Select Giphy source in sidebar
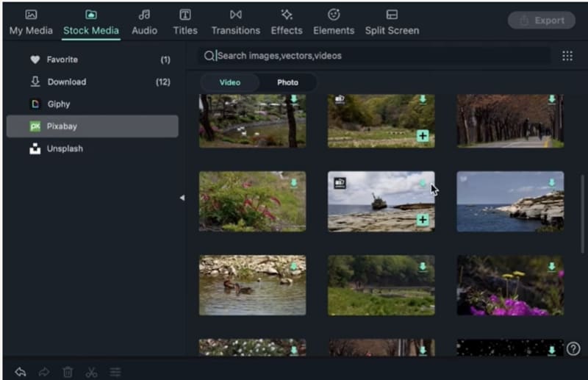 pyautogui.click(x=93, y=104)
